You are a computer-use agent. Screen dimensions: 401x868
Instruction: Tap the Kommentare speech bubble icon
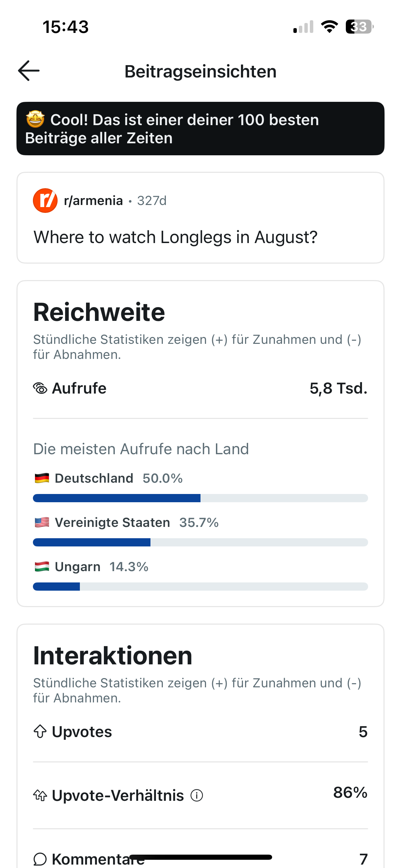(x=40, y=859)
